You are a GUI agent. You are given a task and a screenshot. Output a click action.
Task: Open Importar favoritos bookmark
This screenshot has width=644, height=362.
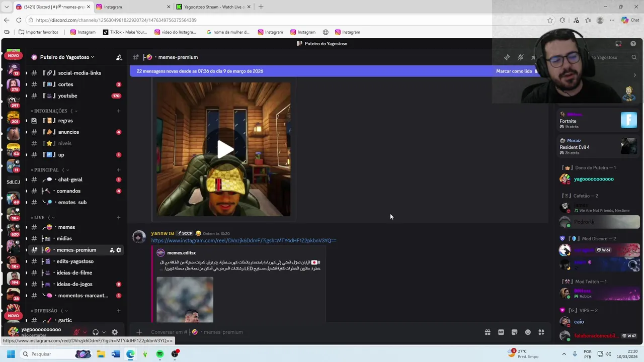point(38,32)
